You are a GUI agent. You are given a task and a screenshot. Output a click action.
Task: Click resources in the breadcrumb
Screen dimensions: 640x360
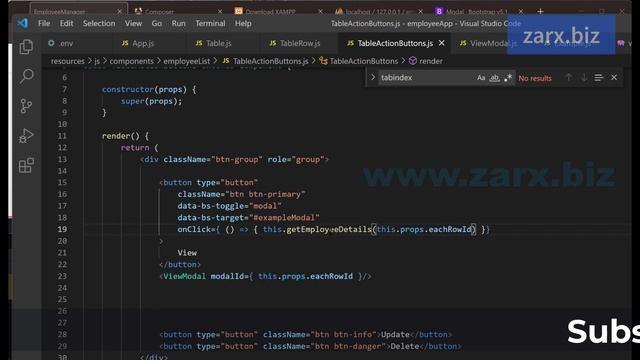pos(68,61)
